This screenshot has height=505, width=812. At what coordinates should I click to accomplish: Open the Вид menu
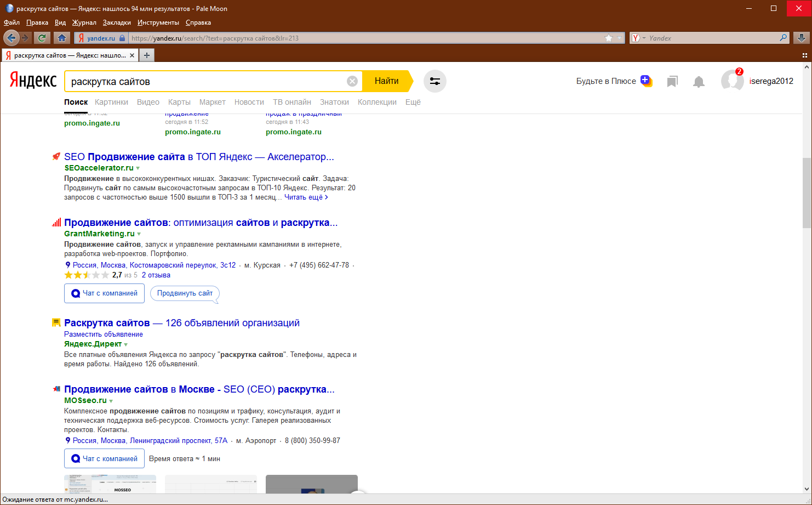click(60, 22)
